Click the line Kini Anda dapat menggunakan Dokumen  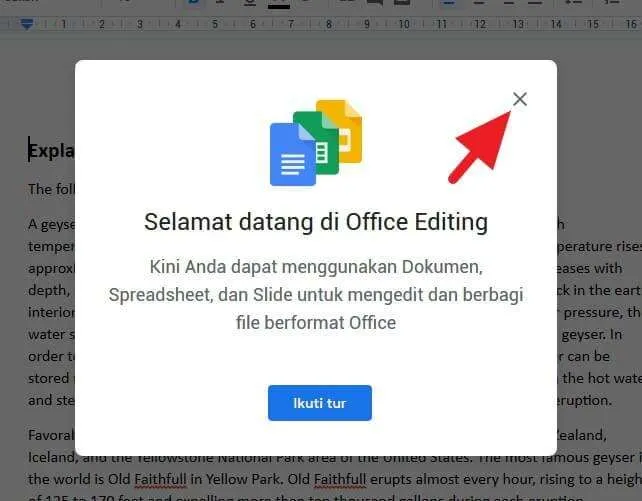click(x=316, y=267)
